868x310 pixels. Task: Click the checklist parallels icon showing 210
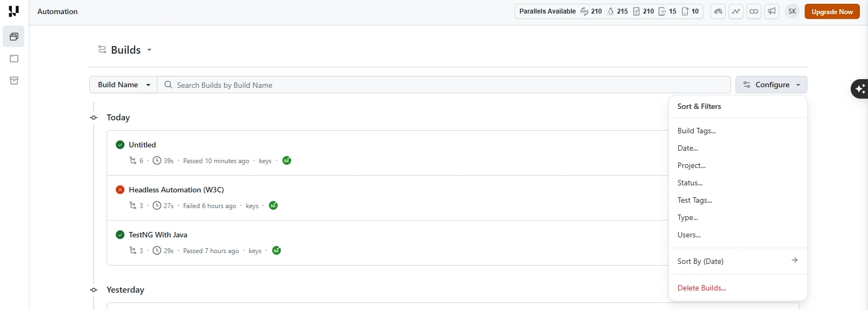(x=636, y=11)
